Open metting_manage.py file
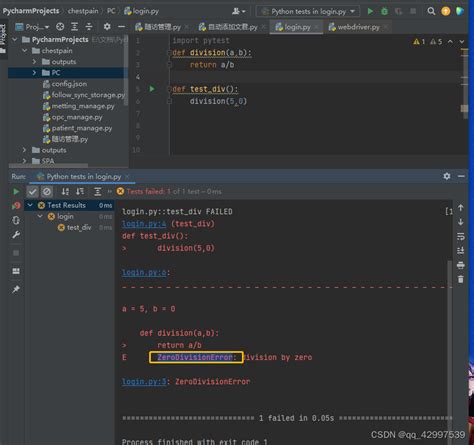 pyautogui.click(x=79, y=106)
